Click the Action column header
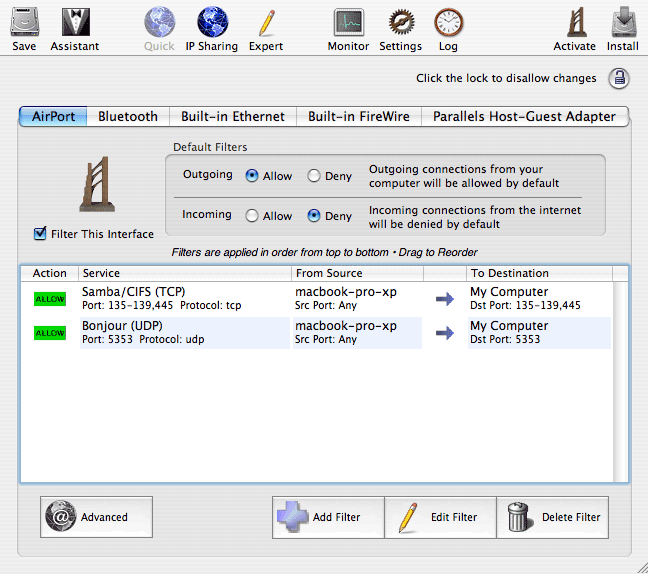Image resolution: width=648 pixels, height=574 pixels. pyautogui.click(x=50, y=273)
